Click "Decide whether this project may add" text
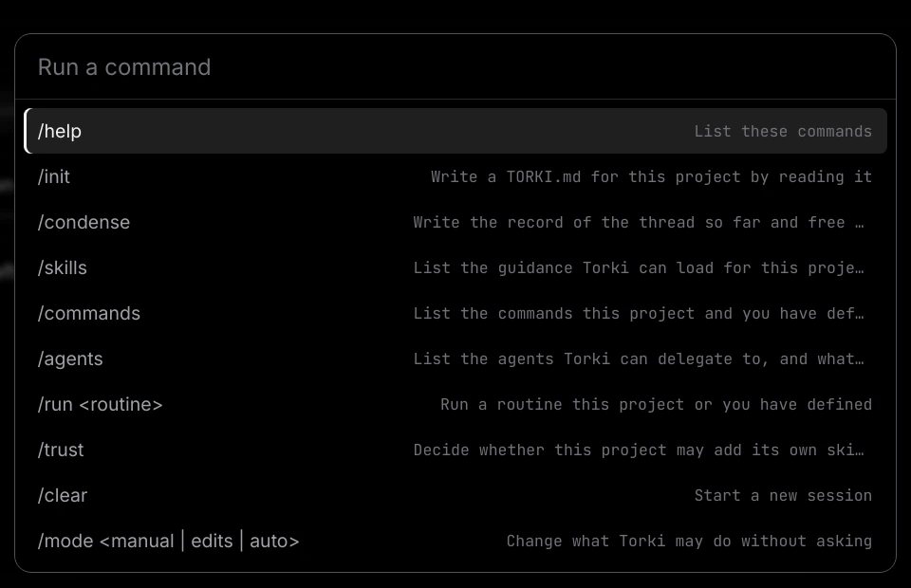 (577, 450)
